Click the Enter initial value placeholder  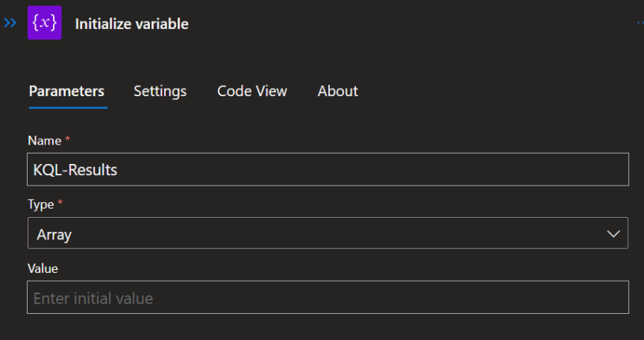93,298
